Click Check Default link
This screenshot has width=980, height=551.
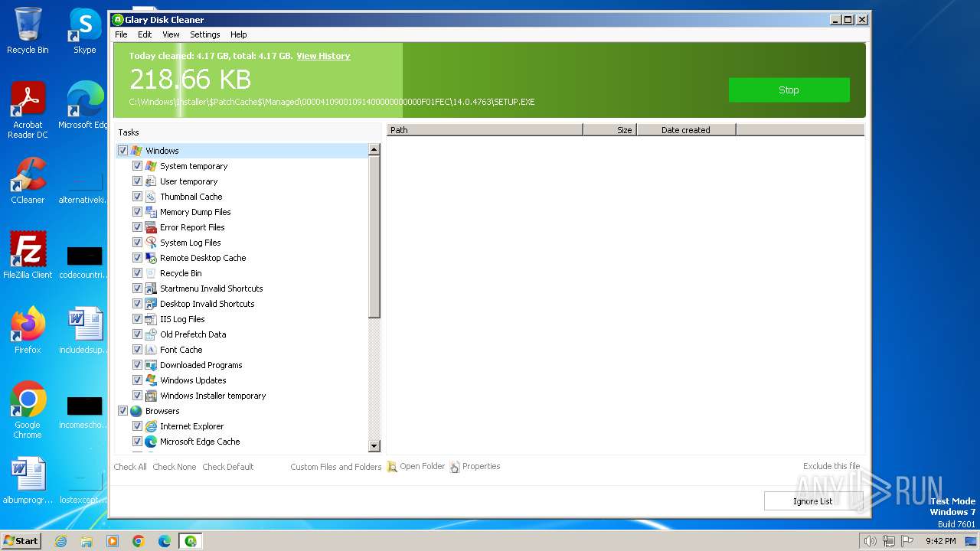point(228,467)
